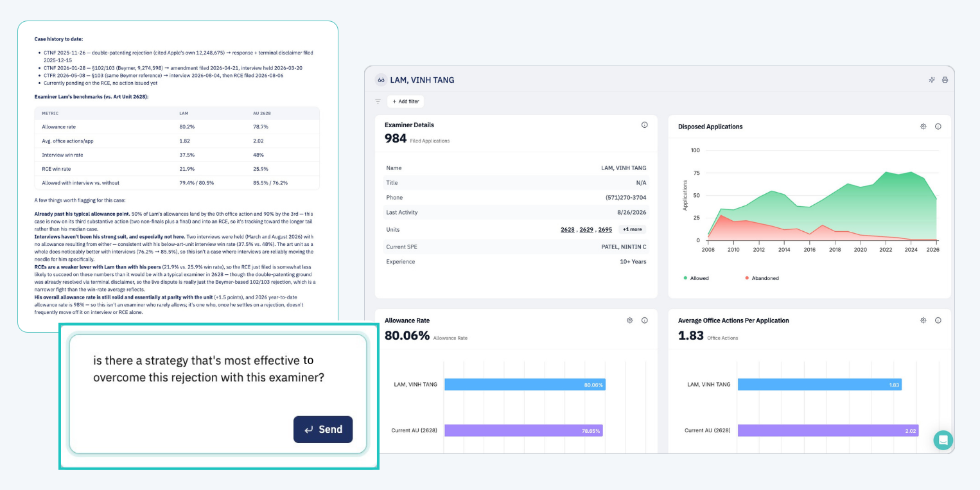
Task: Click the info icon on the Disposed Applications card
Action: click(938, 127)
